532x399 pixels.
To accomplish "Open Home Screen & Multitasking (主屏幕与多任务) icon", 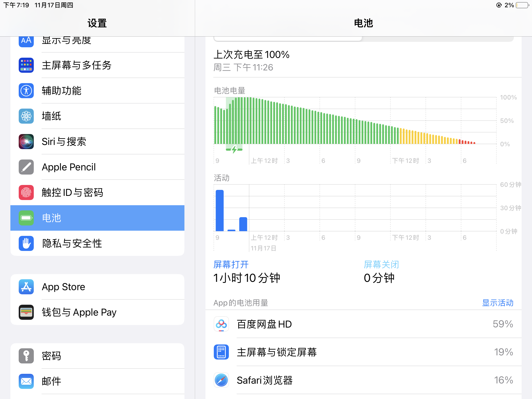I will pos(26,65).
